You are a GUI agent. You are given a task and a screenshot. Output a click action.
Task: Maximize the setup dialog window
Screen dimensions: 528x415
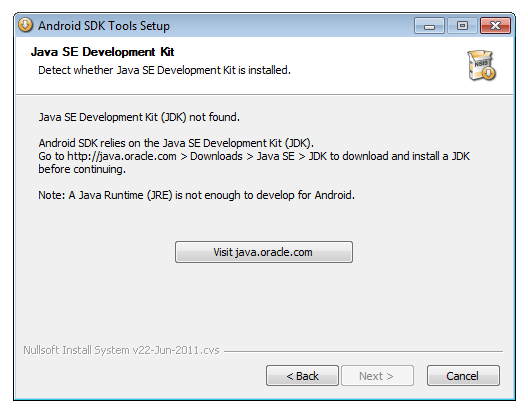coord(462,26)
